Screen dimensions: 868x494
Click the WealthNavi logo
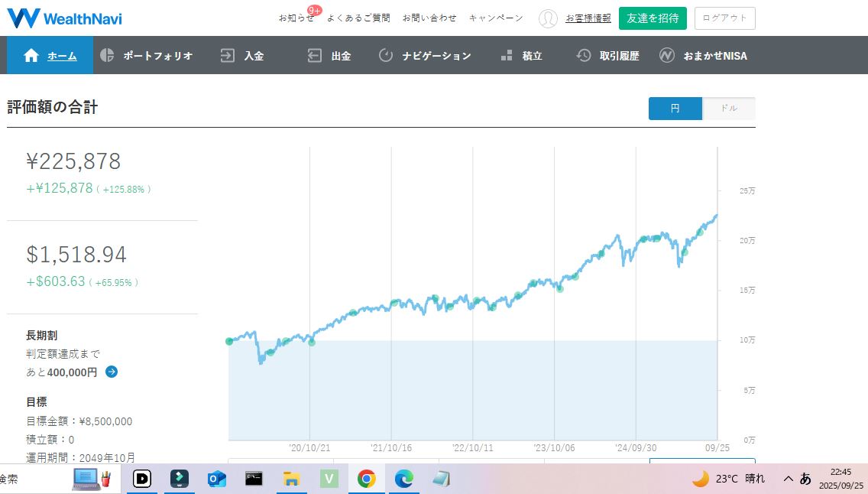click(x=64, y=18)
